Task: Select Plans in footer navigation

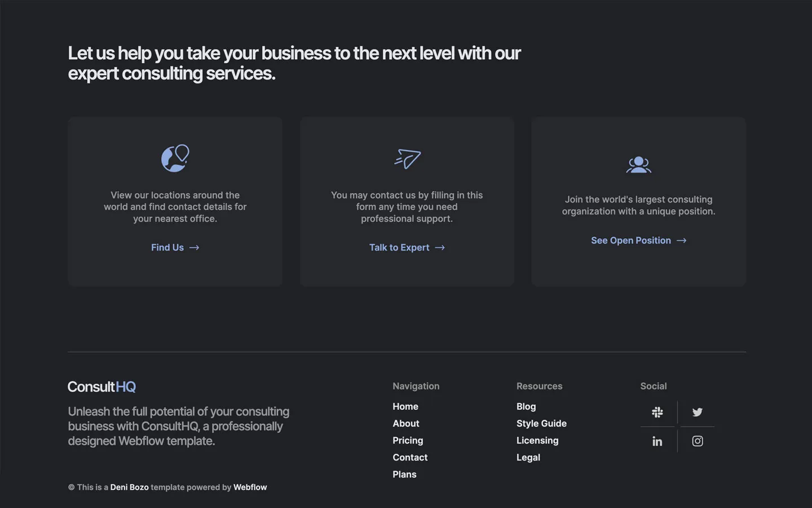Action: [x=404, y=474]
